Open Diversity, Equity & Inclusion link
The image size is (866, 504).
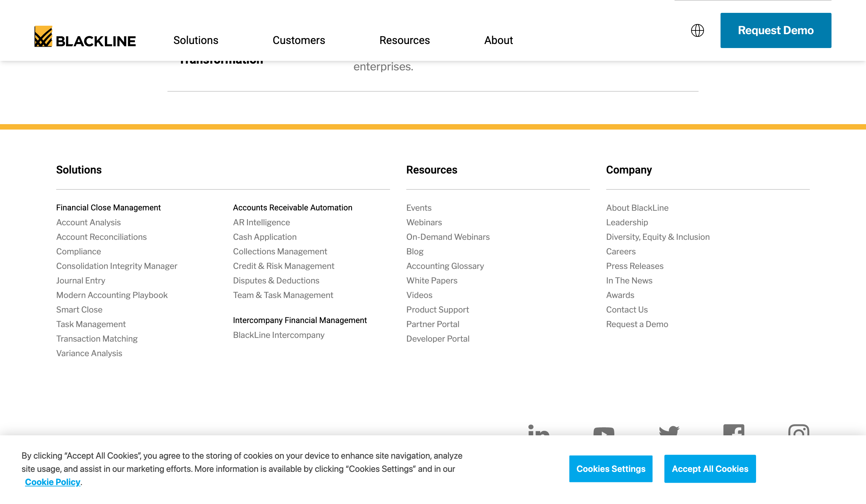(658, 237)
